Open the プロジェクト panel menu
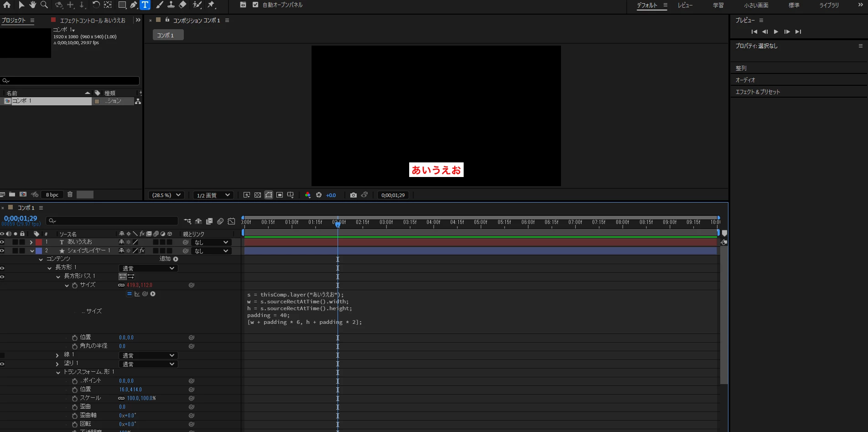 pyautogui.click(x=32, y=21)
